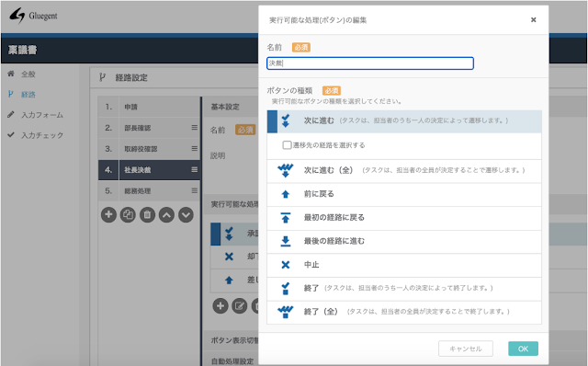
Task: Click the 終了 check-square icon
Action: [286, 289]
